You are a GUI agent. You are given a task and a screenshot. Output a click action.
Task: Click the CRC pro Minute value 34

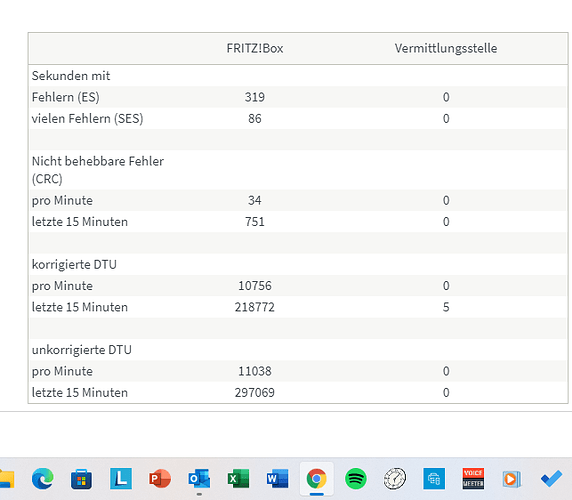pos(255,201)
